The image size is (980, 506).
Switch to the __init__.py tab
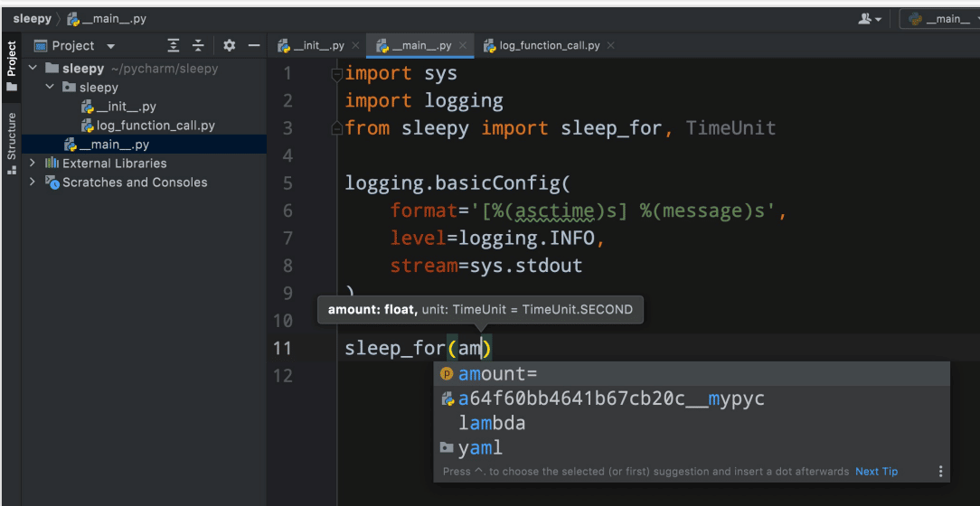(x=318, y=45)
